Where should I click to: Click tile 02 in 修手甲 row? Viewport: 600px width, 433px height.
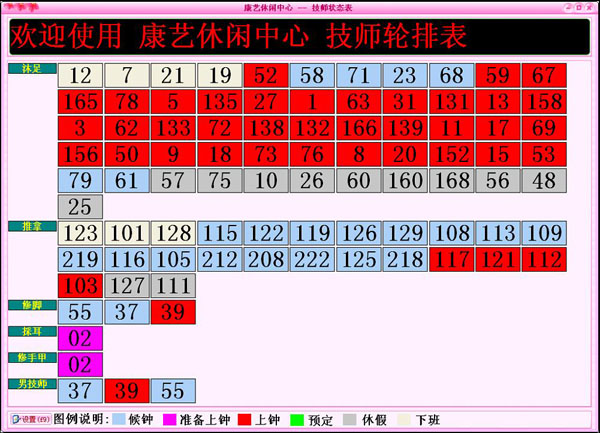coord(81,364)
